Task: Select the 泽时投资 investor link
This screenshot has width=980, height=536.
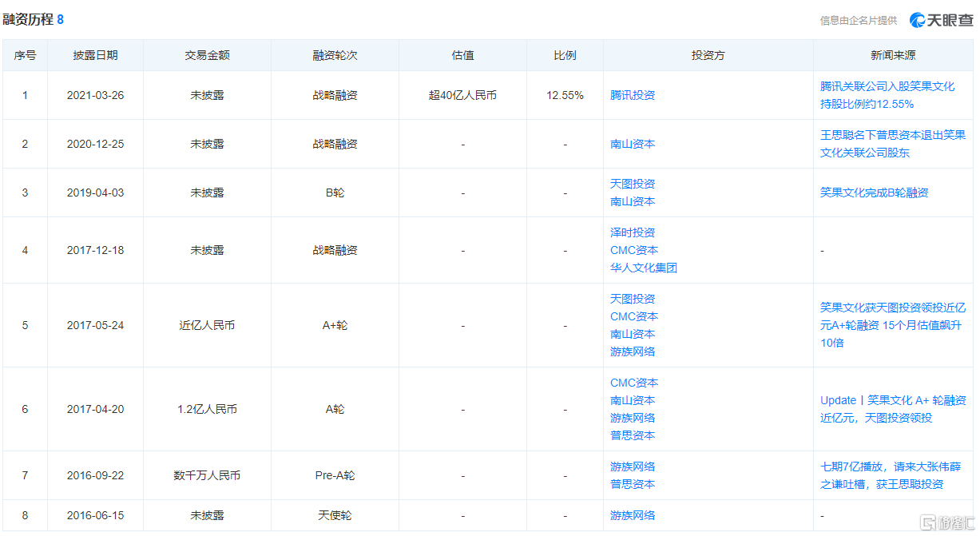Action: tap(632, 232)
